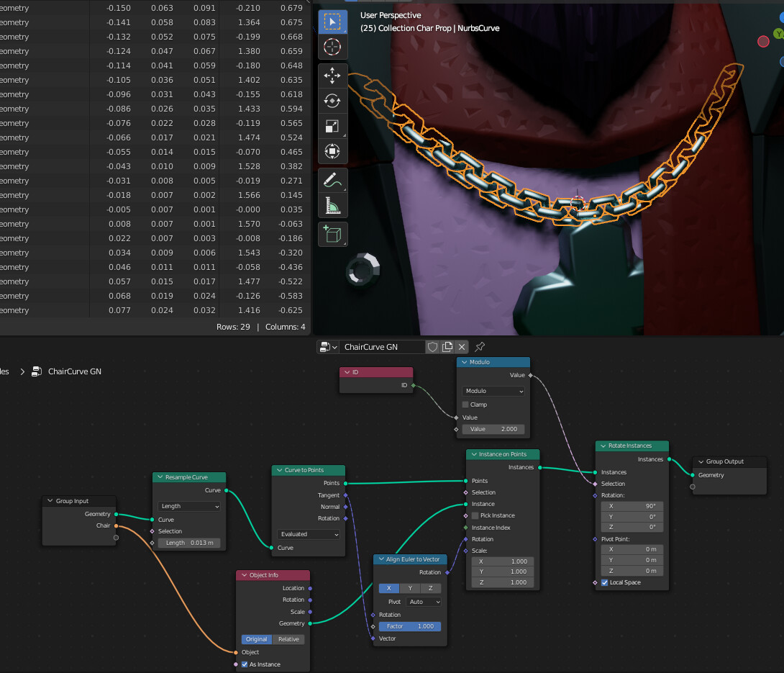Select the 3D Cursor tool
The width and height of the screenshot is (784, 673).
click(x=332, y=47)
